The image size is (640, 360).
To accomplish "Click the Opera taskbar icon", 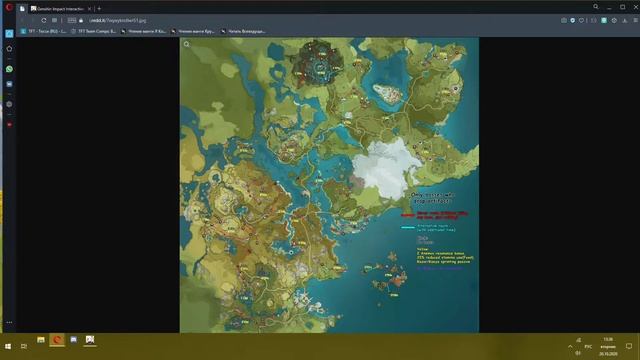I will tap(57, 340).
